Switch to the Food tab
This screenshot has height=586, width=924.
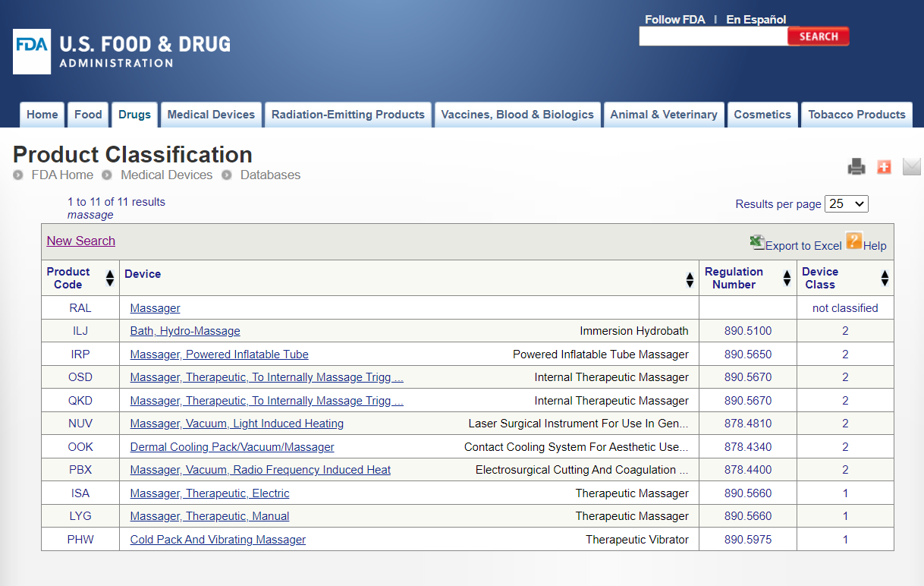(x=88, y=115)
